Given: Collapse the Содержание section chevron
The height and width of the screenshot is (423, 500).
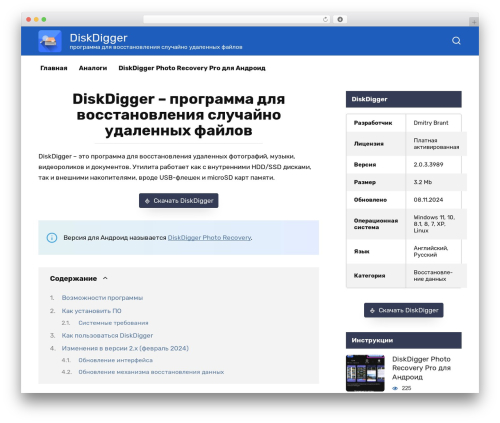Looking at the screenshot, I should [105, 278].
